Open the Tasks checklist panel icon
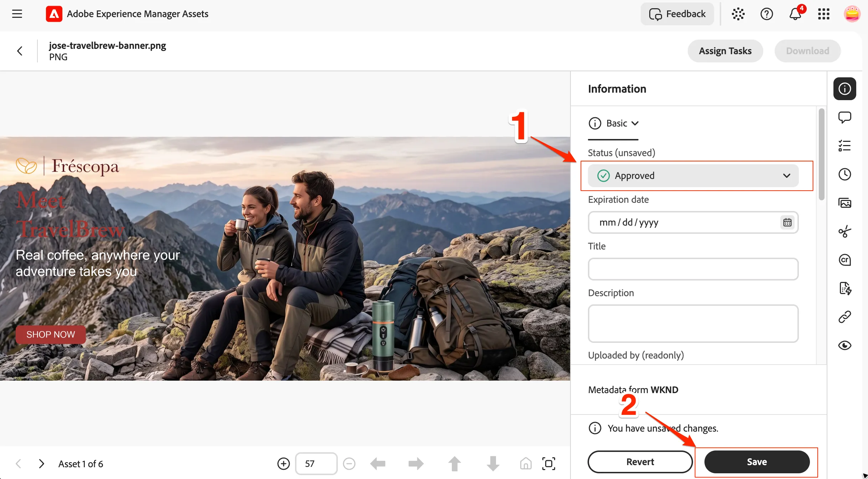The image size is (868, 479). 845,146
